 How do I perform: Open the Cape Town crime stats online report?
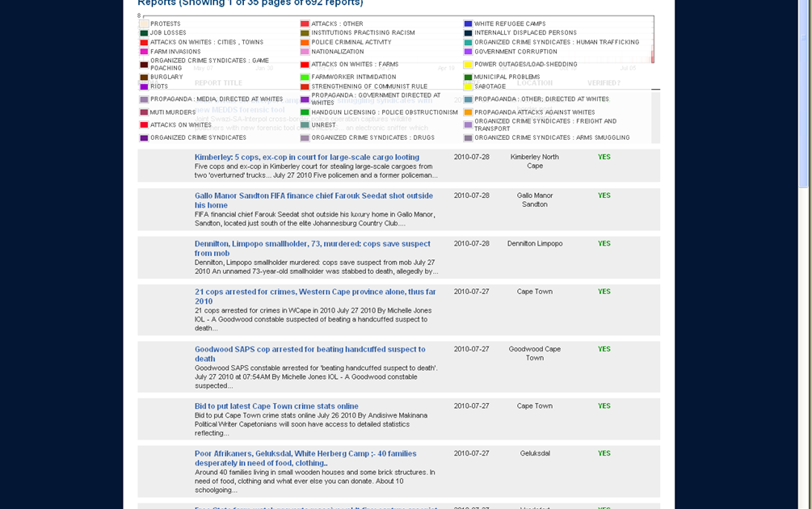tap(276, 406)
